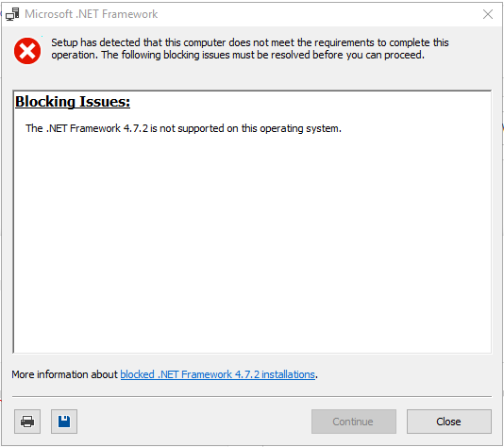Print the blocking issues report
Viewport: 504px width, 447px height.
[27, 422]
